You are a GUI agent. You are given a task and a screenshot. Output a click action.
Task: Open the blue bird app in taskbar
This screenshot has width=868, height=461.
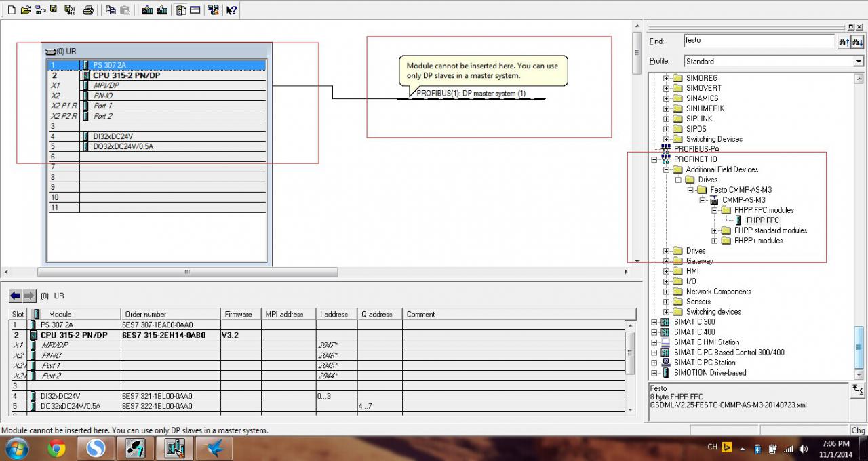coord(215,448)
